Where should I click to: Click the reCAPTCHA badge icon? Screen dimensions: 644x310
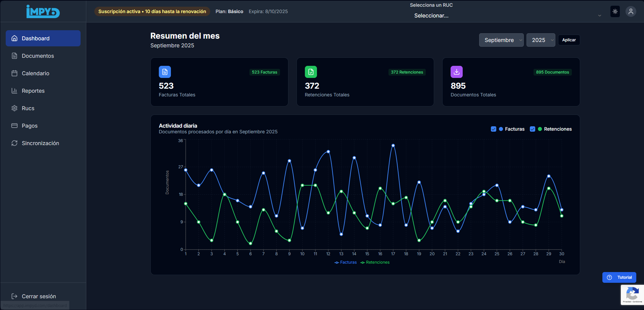[x=632, y=294]
